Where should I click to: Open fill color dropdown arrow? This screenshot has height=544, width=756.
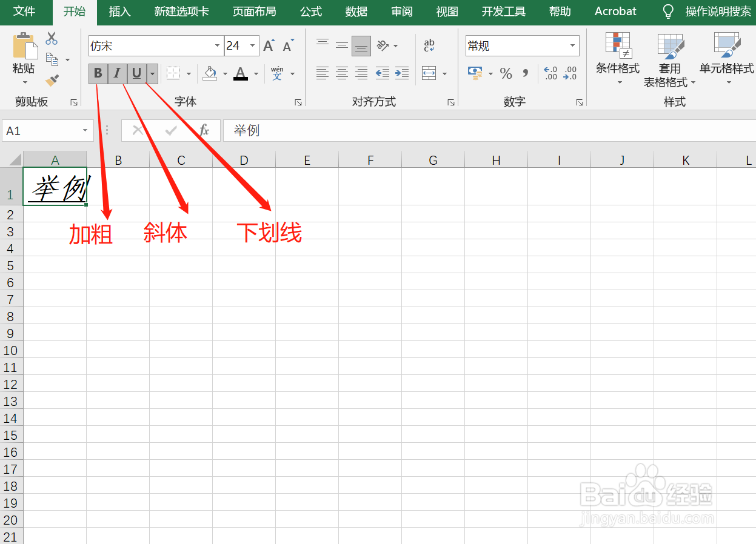tap(225, 74)
